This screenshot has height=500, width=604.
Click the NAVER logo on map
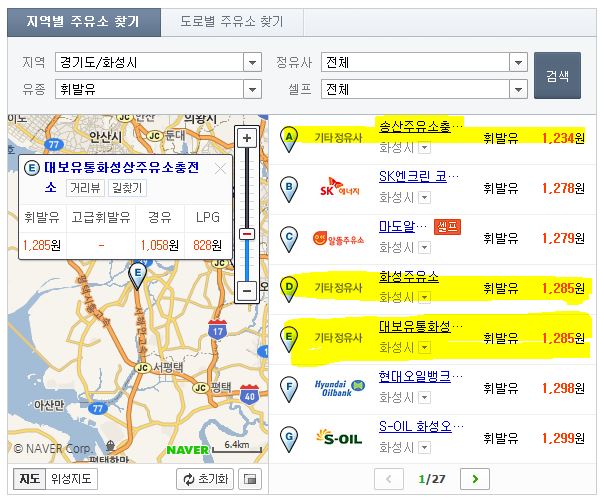pos(187,450)
